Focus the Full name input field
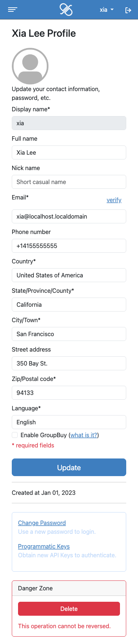The width and height of the screenshot is (138, 644). point(69,152)
